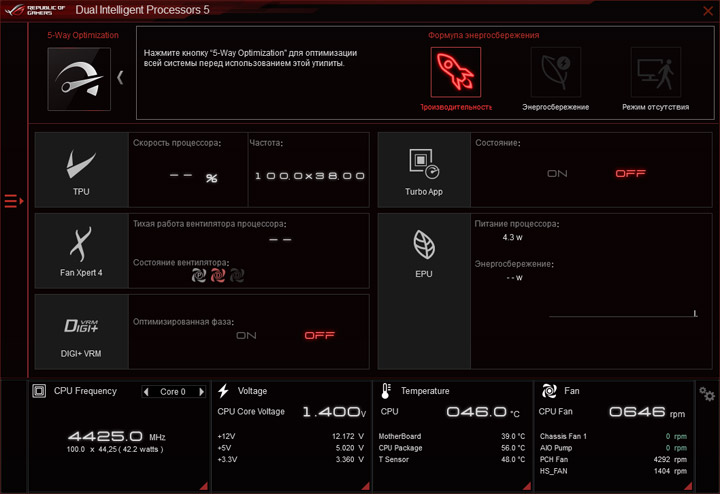This screenshot has width=720, height=494.
Task: Close the Dual Intelligent Processors window
Action: 708,11
